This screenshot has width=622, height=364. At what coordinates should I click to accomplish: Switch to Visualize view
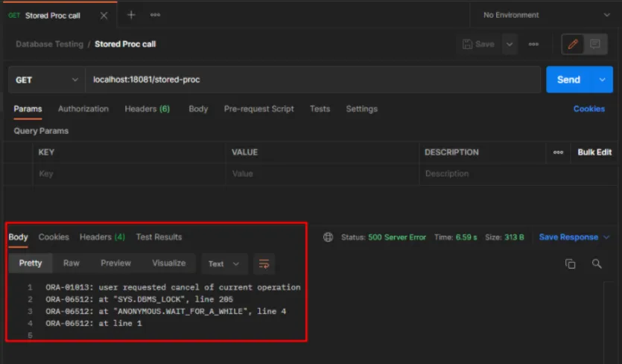click(x=169, y=264)
